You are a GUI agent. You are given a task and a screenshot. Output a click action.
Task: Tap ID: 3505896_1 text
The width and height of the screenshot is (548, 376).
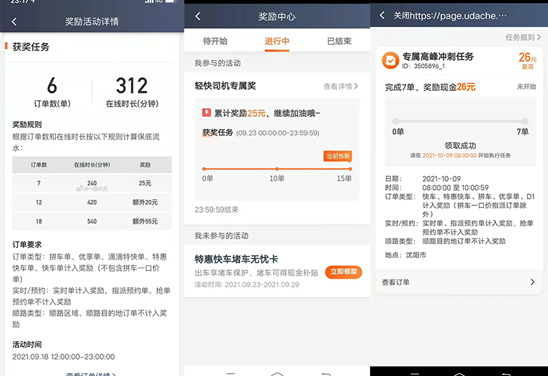423,66
